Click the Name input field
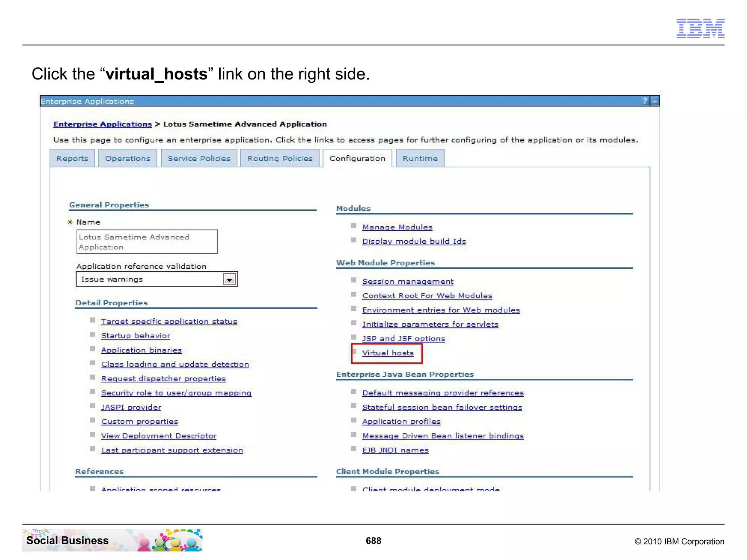Screen dimensions: 747x560 [147, 242]
